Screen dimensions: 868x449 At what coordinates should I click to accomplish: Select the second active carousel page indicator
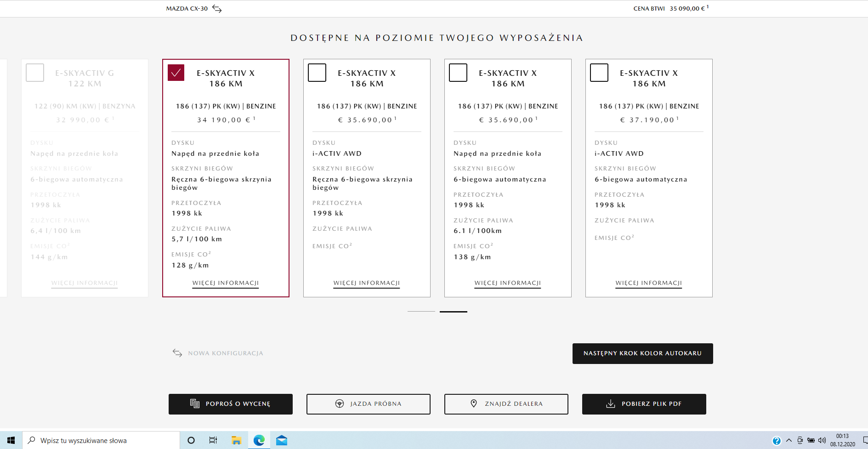[x=453, y=312]
